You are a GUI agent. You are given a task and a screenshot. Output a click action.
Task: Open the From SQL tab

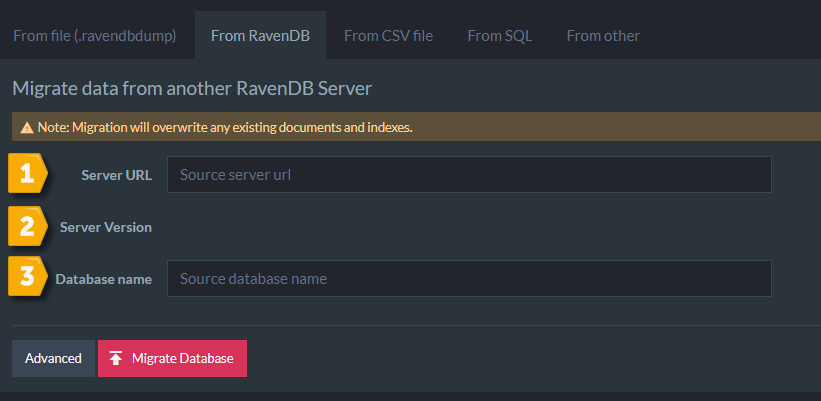(500, 36)
